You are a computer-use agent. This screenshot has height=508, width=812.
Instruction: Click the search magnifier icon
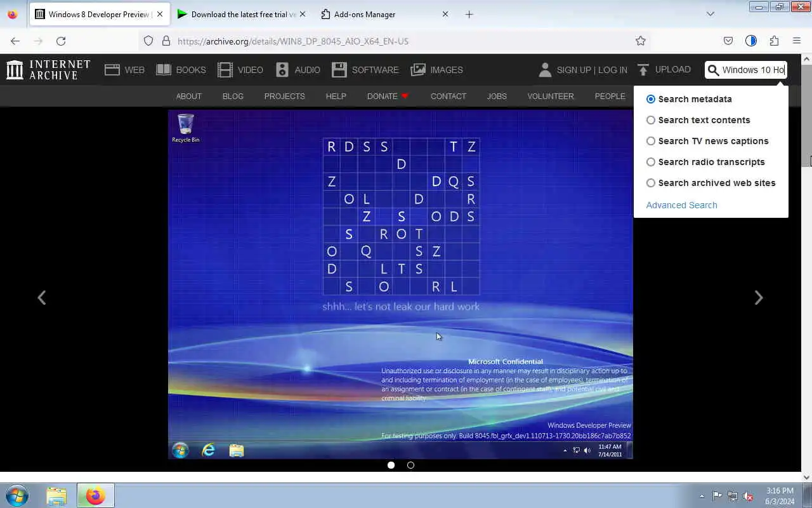click(x=714, y=70)
